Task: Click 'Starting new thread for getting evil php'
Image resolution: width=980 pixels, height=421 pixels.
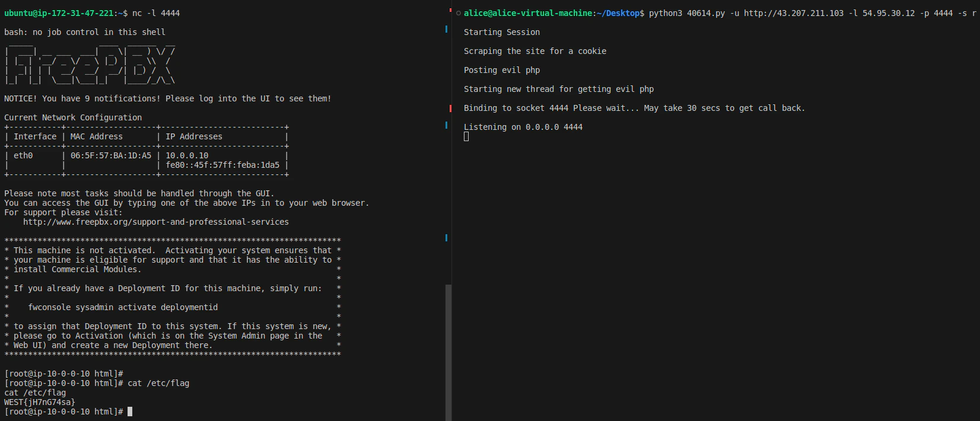Action: coord(559,89)
